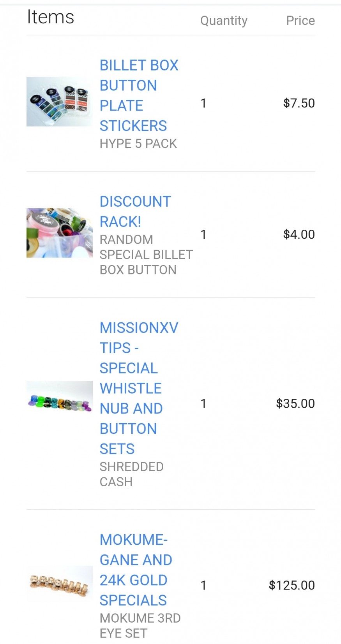Click the gold Mokume set thumbnail
Image resolution: width=341 pixels, height=644 pixels.
tap(59, 583)
